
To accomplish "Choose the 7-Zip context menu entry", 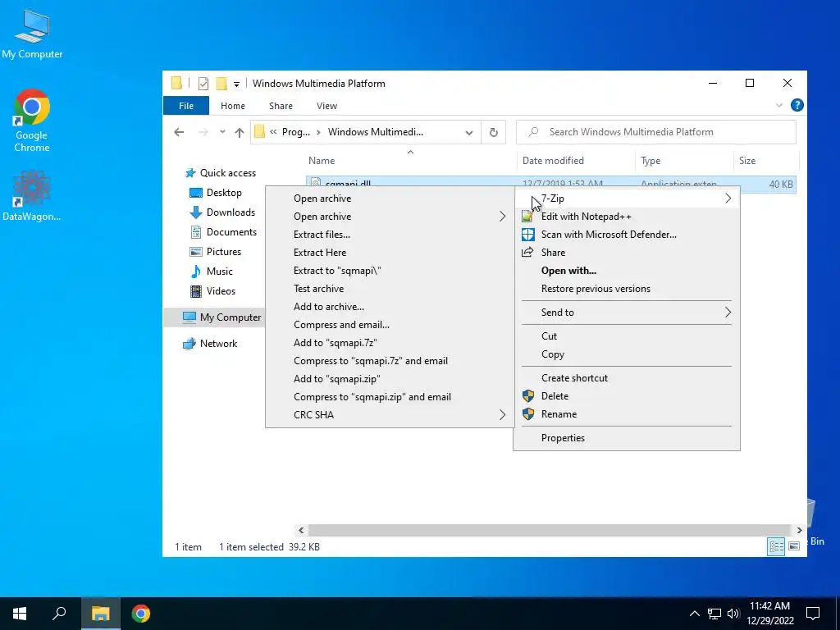I will point(626,199).
